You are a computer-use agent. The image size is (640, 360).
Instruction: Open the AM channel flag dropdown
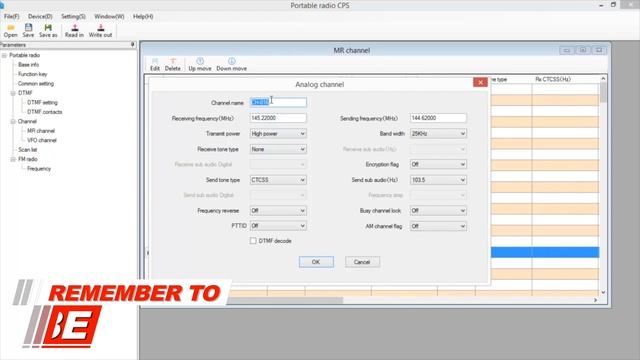click(x=438, y=226)
